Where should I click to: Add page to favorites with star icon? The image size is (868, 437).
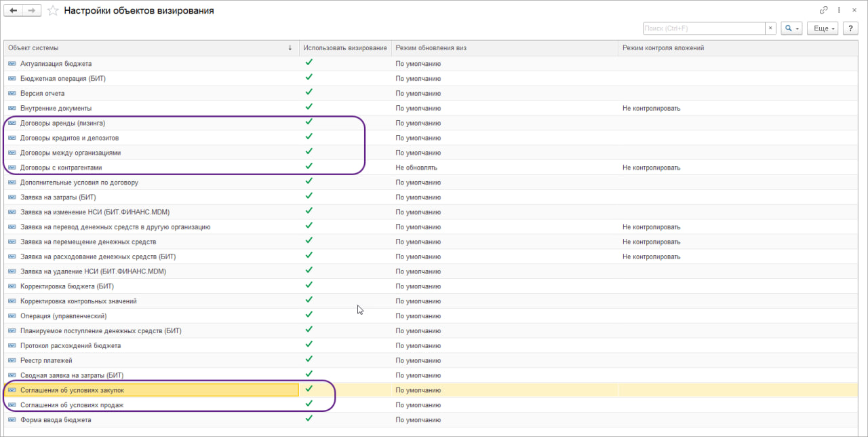(53, 11)
